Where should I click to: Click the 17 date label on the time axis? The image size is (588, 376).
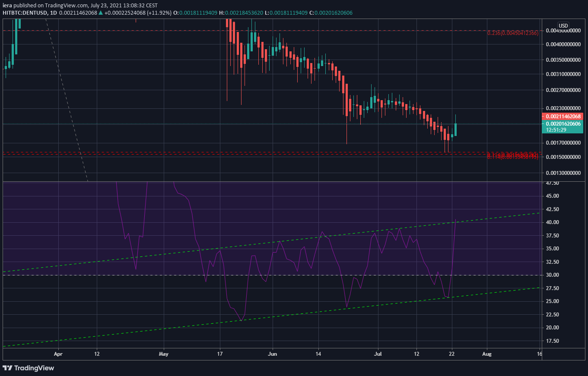pyautogui.click(x=220, y=354)
